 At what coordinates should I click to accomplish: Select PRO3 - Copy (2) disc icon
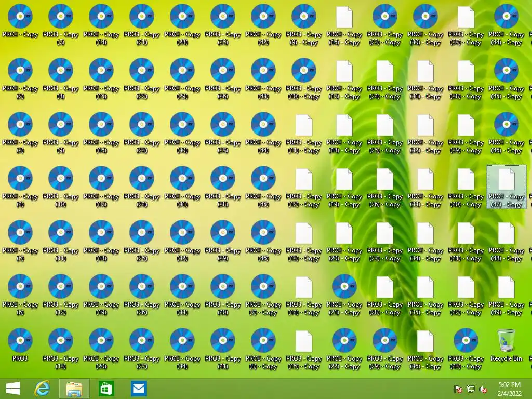[x=20, y=70]
